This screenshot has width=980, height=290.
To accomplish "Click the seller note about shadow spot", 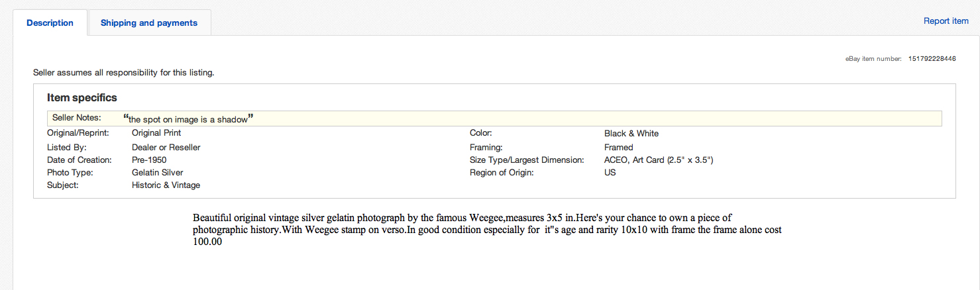I will click(x=189, y=119).
